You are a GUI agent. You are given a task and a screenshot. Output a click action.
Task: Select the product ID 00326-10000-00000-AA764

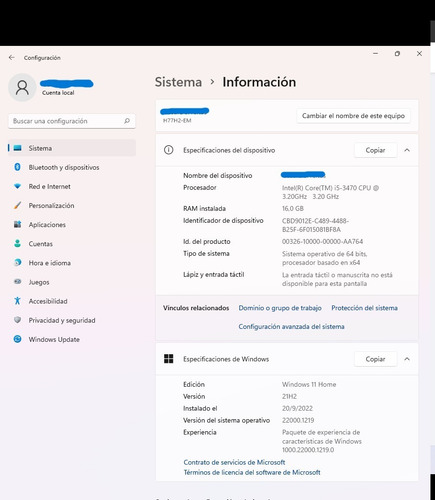point(322,241)
